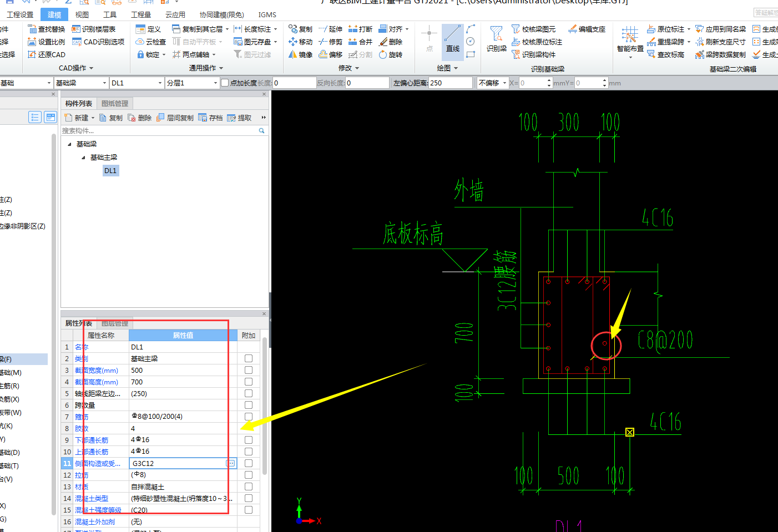Switch to 视图 ribbon tab
This screenshot has width=778, height=532.
point(82,14)
